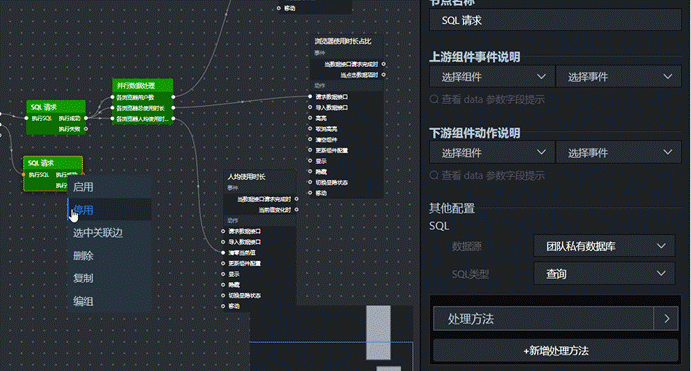This screenshot has height=371, width=691.
Task: Click 更新组件配置 port on 人均使用时长
Action: (223, 263)
